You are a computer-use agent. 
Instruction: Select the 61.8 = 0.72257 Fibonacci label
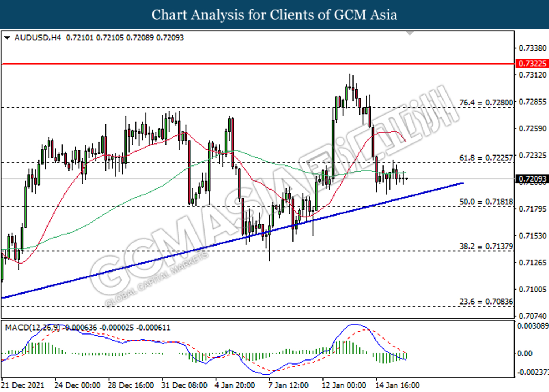pos(486,158)
